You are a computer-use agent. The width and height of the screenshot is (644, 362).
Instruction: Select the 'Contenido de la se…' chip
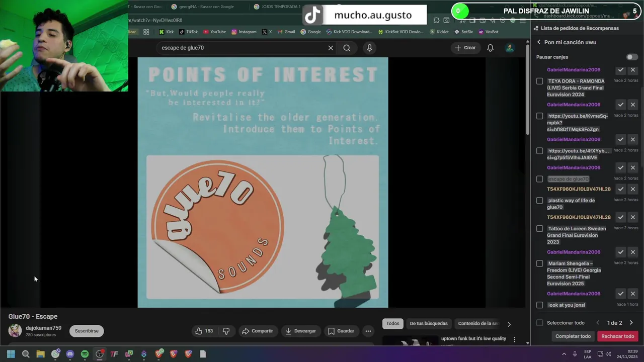pos(478,324)
